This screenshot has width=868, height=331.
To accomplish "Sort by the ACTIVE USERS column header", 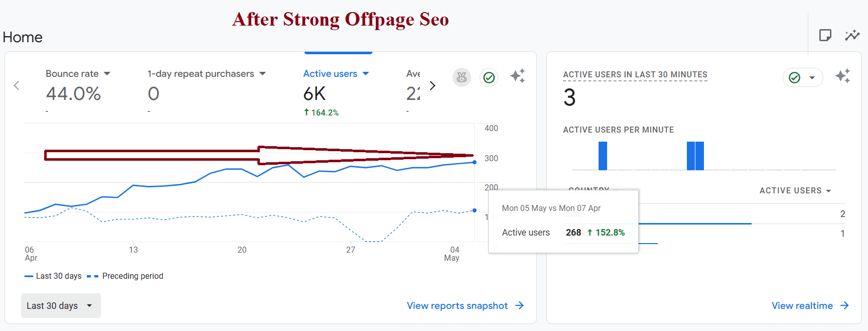I will pos(795,191).
